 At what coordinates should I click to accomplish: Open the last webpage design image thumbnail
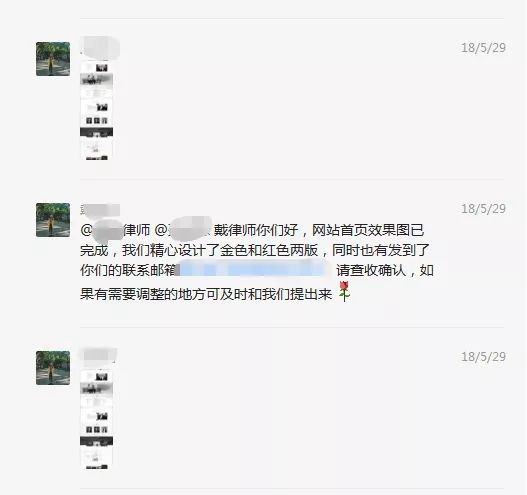(x=96, y=420)
